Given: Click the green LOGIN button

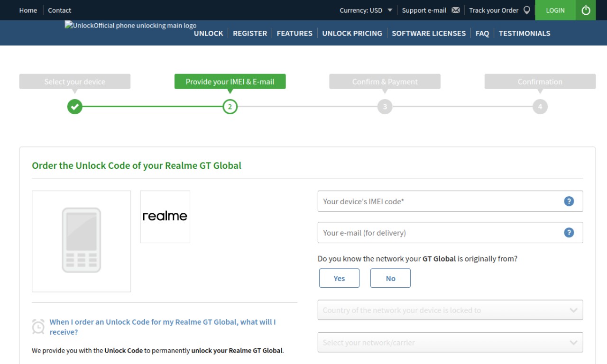Looking at the screenshot, I should (555, 10).
